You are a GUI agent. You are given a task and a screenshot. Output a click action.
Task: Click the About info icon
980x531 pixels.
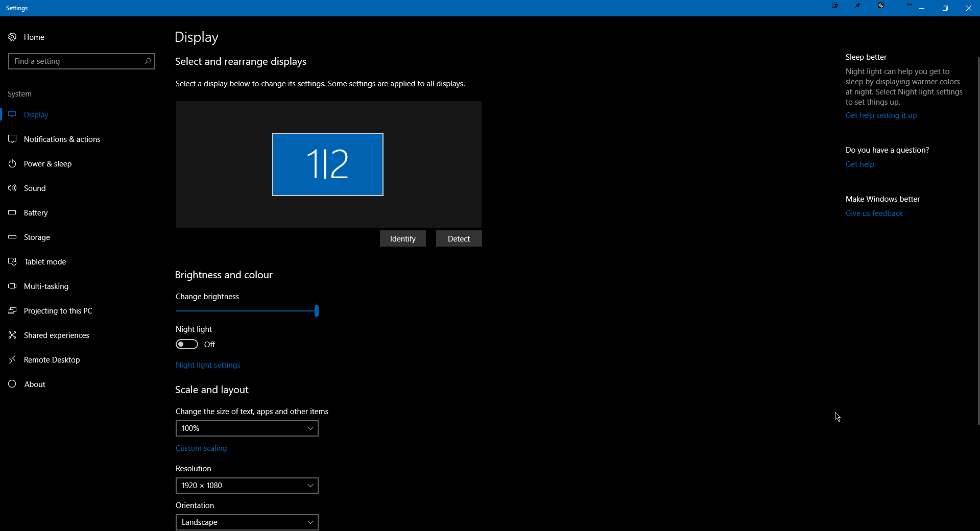[x=12, y=384]
